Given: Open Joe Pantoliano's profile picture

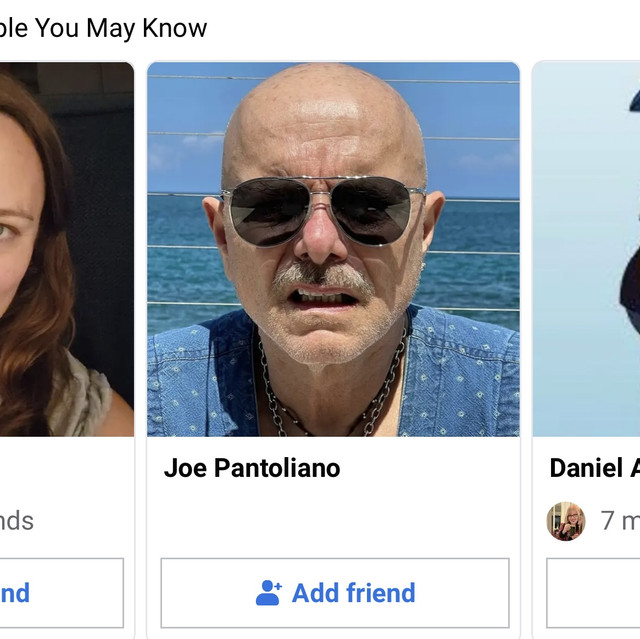Looking at the screenshot, I should [x=333, y=250].
